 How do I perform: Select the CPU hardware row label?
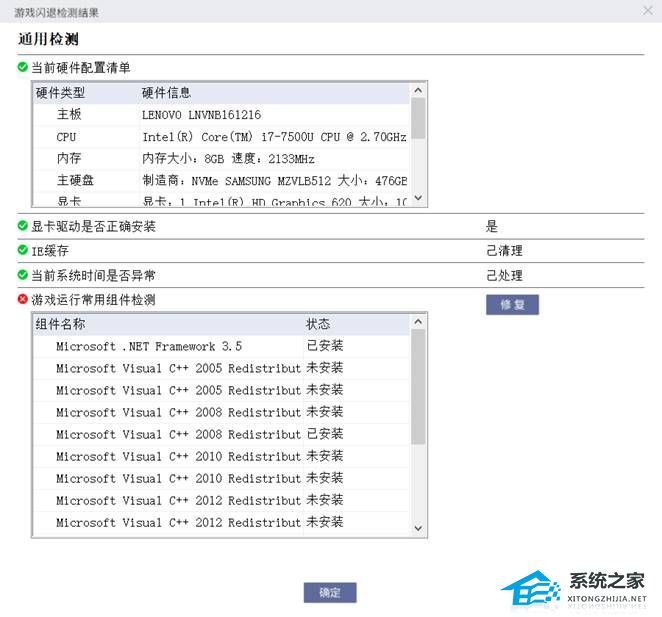tap(66, 137)
